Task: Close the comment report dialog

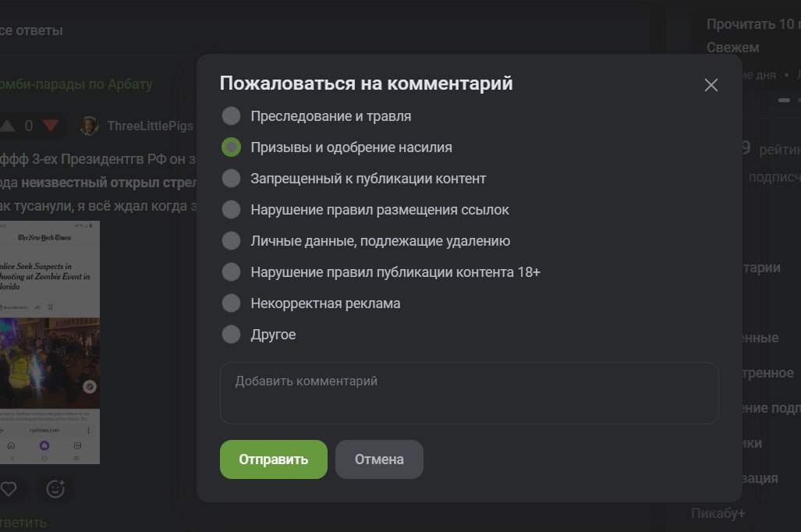Action: [x=711, y=85]
